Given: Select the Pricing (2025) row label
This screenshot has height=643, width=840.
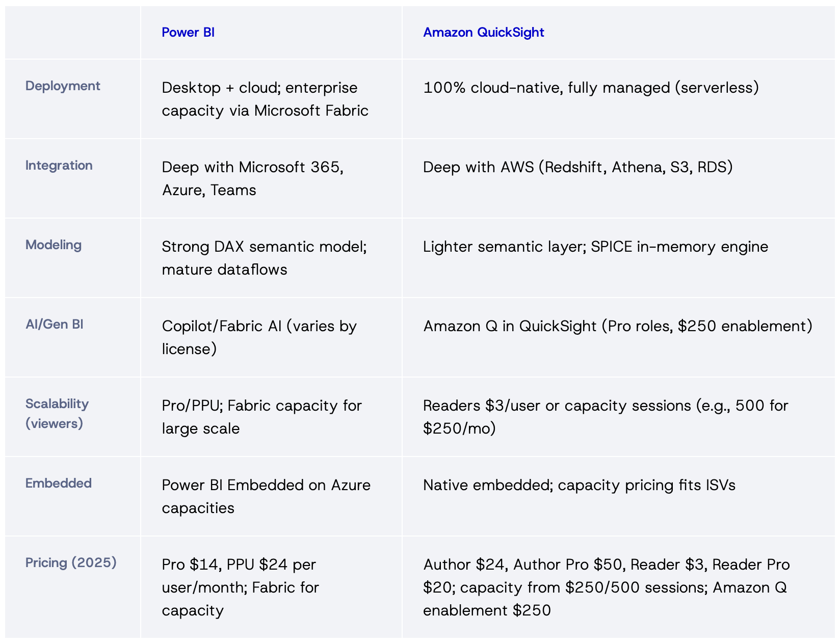Looking at the screenshot, I should tap(71, 562).
